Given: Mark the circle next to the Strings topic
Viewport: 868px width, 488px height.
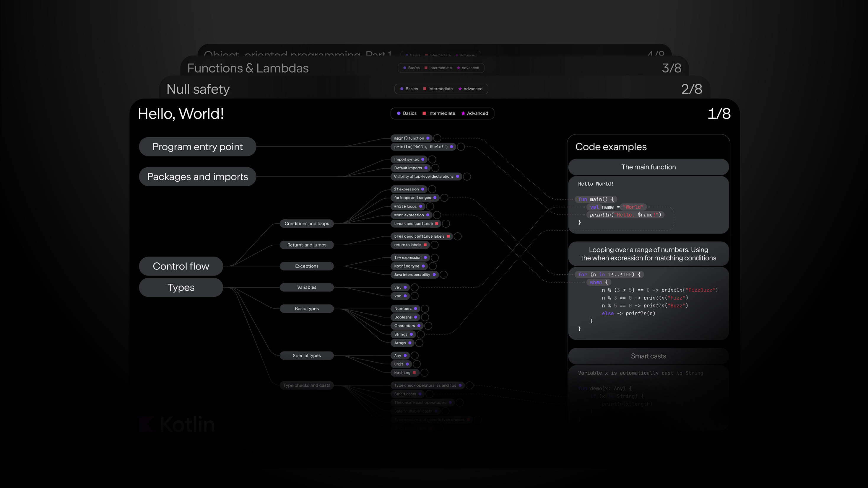Looking at the screenshot, I should (420, 334).
